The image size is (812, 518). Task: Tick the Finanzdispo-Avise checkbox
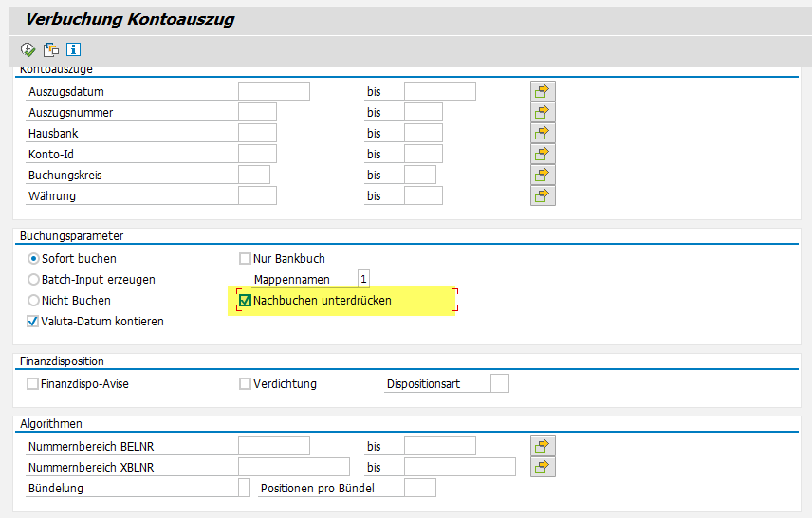[34, 384]
